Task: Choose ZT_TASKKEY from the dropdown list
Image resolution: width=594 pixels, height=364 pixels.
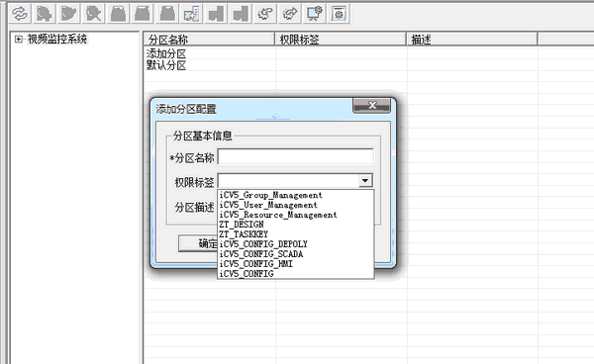Action: click(x=295, y=234)
